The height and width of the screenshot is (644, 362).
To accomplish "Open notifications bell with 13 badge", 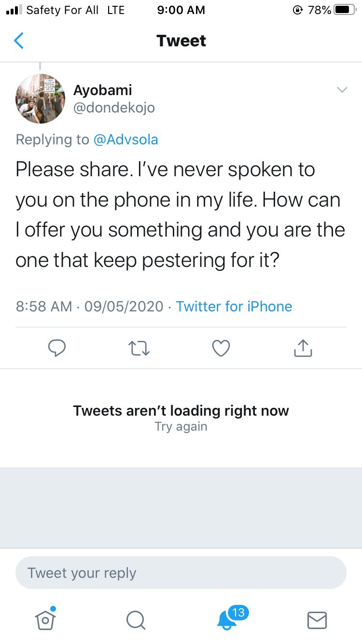I will tap(227, 619).
